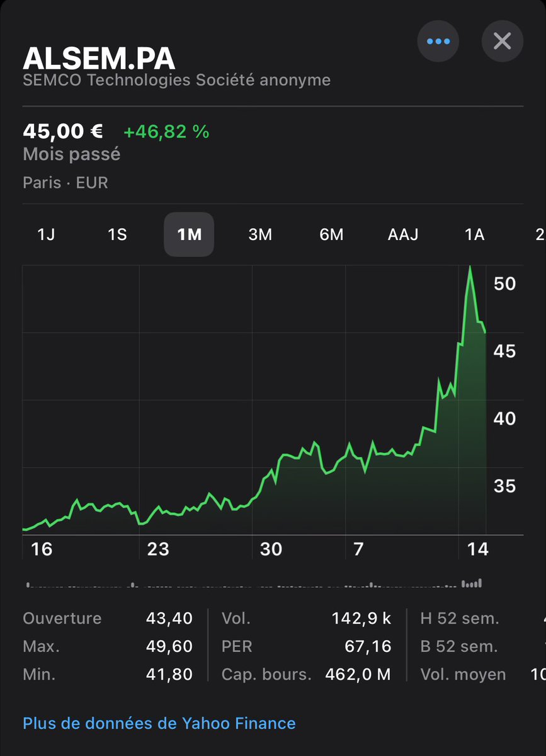Click the 50 price axis label

[x=505, y=283]
